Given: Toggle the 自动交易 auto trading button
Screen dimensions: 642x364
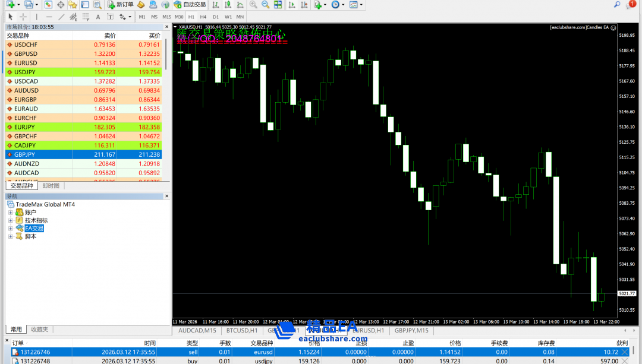Looking at the screenshot, I should (x=190, y=5).
